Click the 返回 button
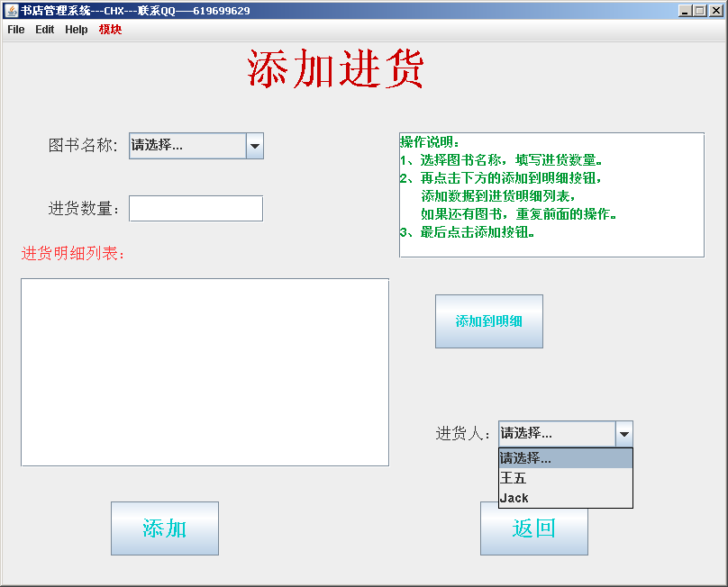This screenshot has width=728, height=587. 534,531
